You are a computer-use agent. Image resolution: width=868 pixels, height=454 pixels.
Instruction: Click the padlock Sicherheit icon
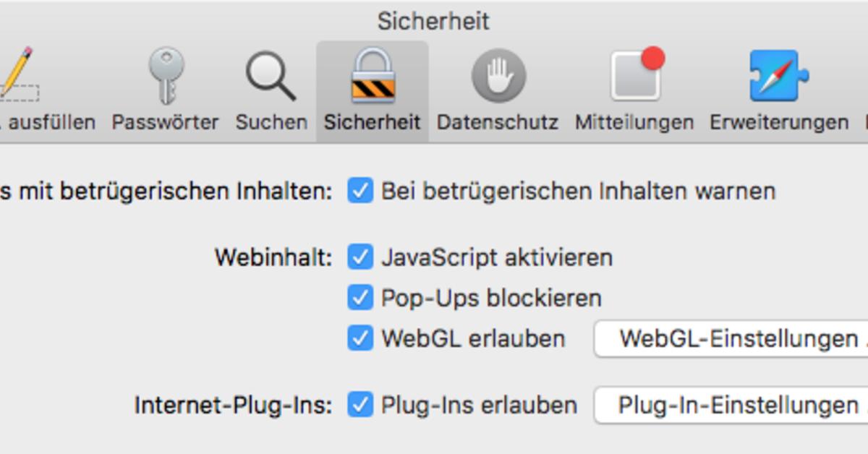coord(373,75)
